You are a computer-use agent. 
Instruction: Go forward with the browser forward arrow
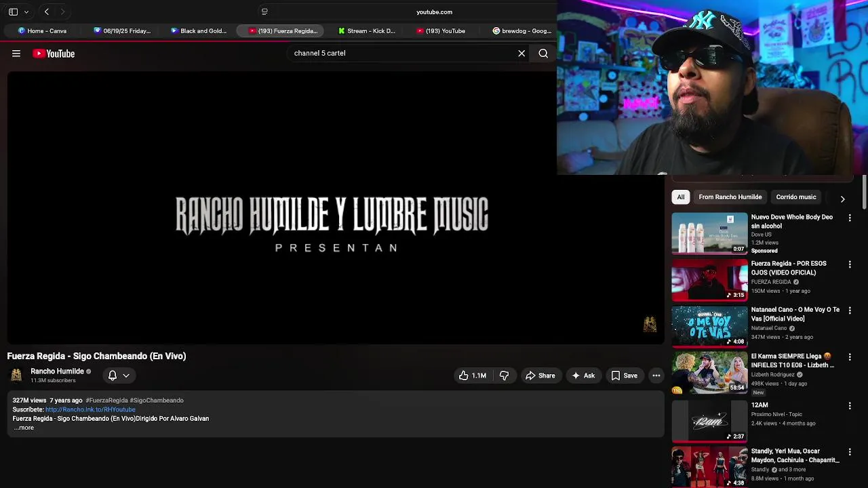coord(62,12)
